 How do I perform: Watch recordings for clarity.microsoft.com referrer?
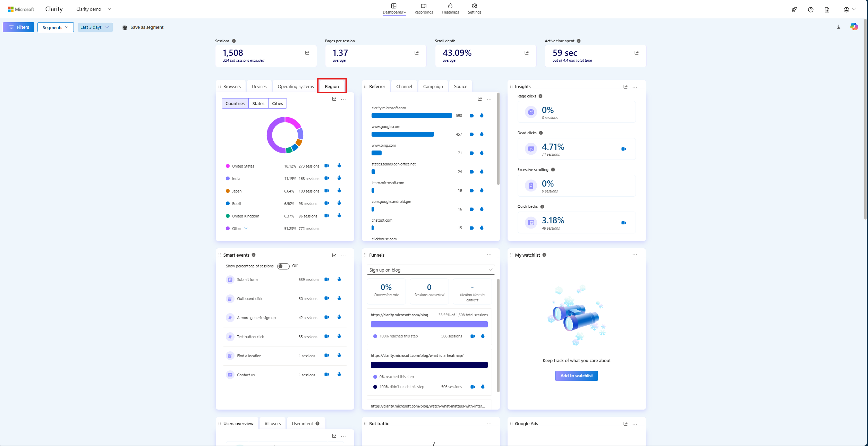tap(472, 115)
